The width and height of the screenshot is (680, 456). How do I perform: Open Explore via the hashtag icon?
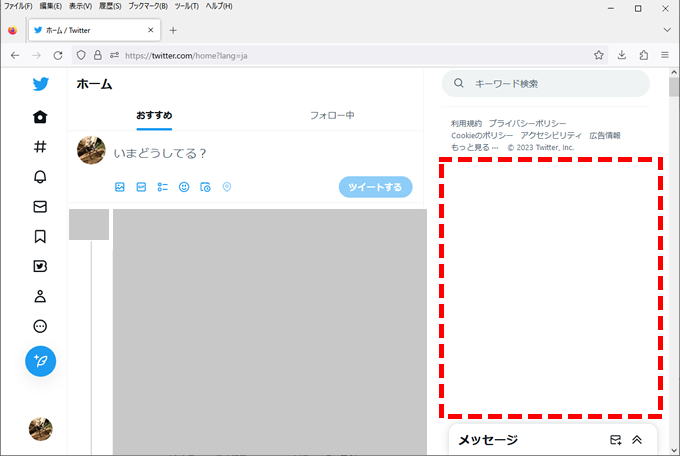point(40,147)
